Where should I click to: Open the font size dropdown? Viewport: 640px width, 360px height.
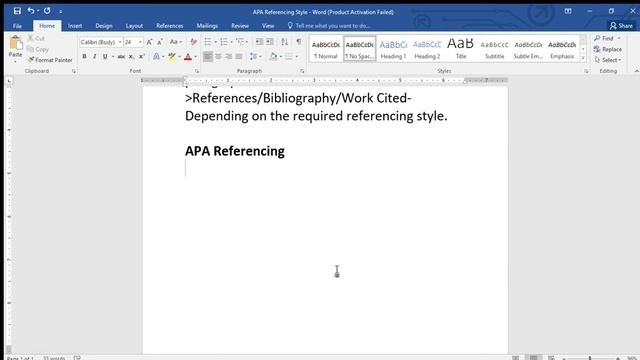pos(140,42)
